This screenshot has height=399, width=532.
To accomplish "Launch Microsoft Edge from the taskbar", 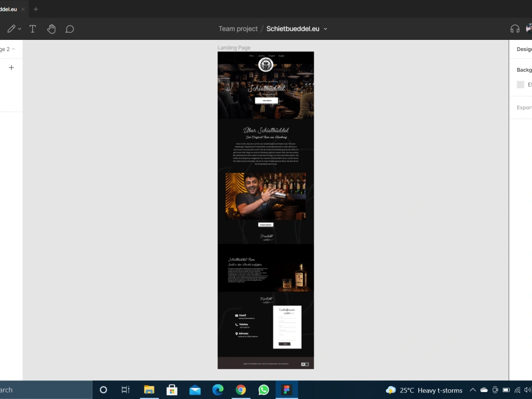I will tap(218, 390).
